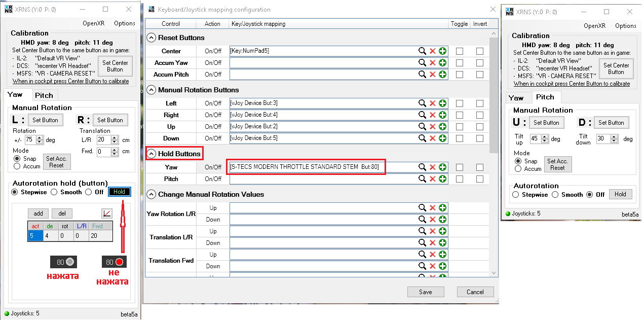Check the Invert box for Yaw hold
644x320 pixels.
479,167
